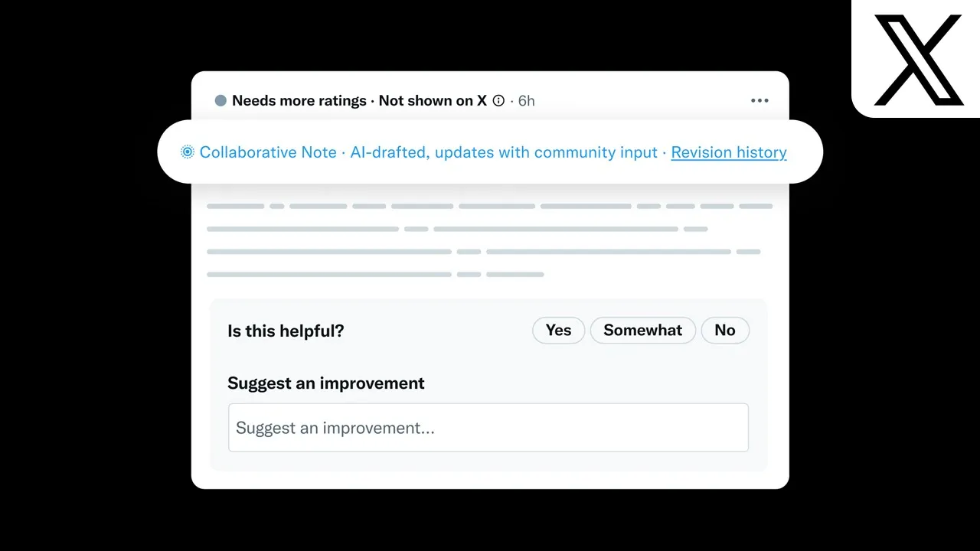Screen dimensions: 980x551
Task: Click the 6h timestamp
Action: click(527, 100)
